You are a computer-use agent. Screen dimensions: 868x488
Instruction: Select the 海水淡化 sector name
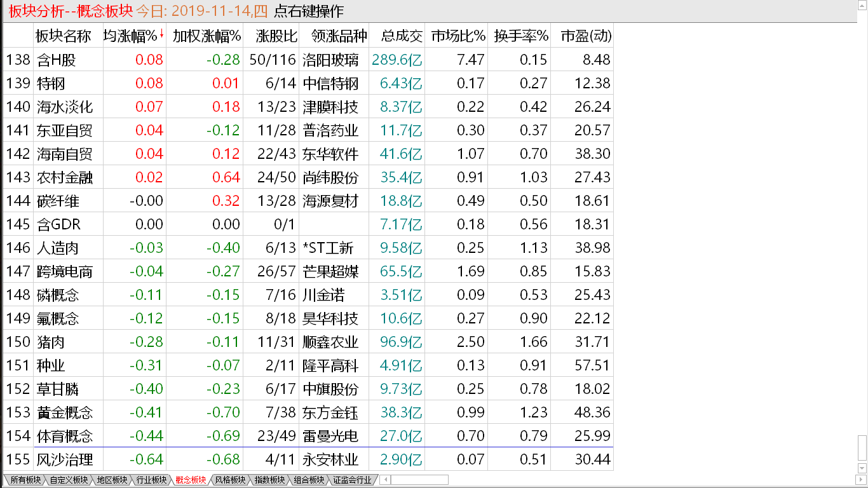click(65, 107)
